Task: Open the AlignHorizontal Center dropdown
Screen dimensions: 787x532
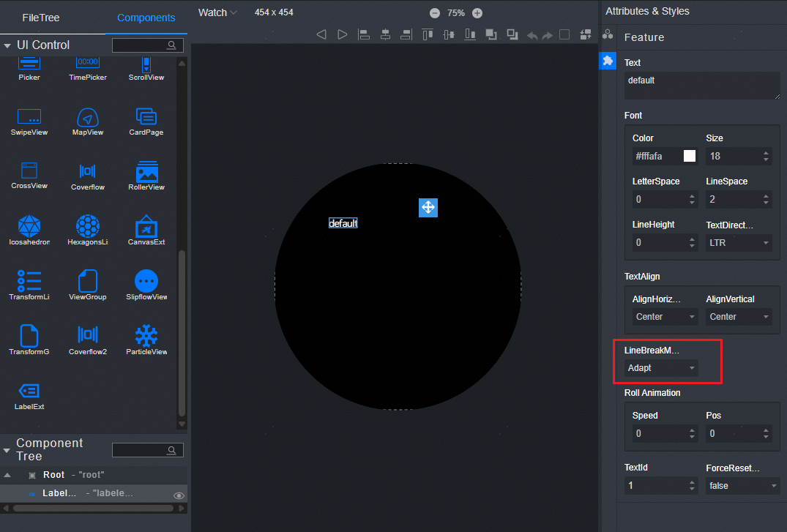Action: tap(665, 317)
